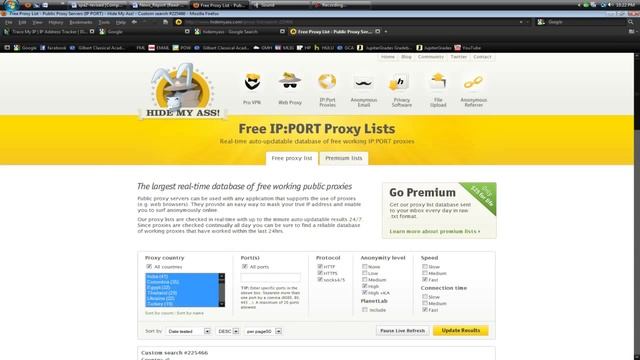Image resolution: width=640 pixels, height=360 pixels.
Task: Open the per page 50 dropdown
Action: pos(263,331)
